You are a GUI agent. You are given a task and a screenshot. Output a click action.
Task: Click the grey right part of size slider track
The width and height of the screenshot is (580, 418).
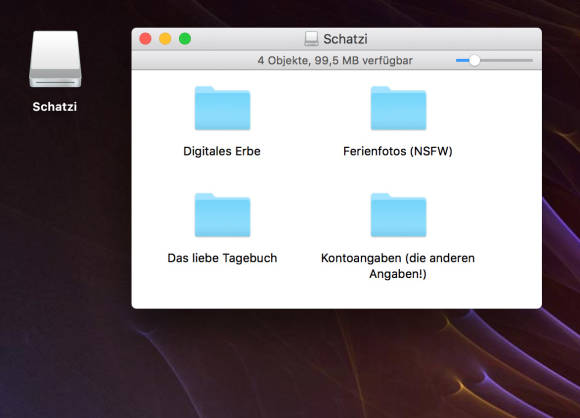[506, 60]
